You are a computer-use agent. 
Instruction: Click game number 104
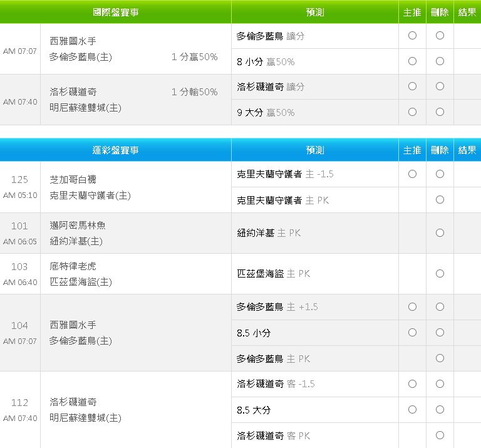pos(19,326)
